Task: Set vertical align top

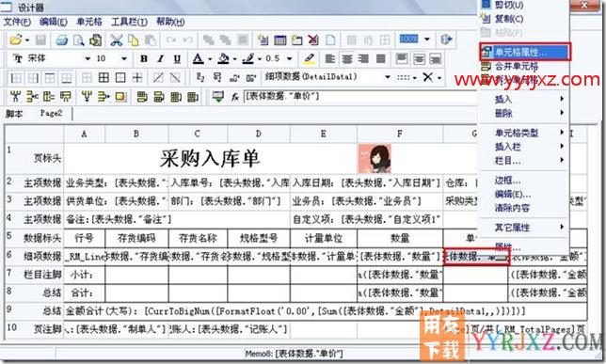Action: pos(402,58)
